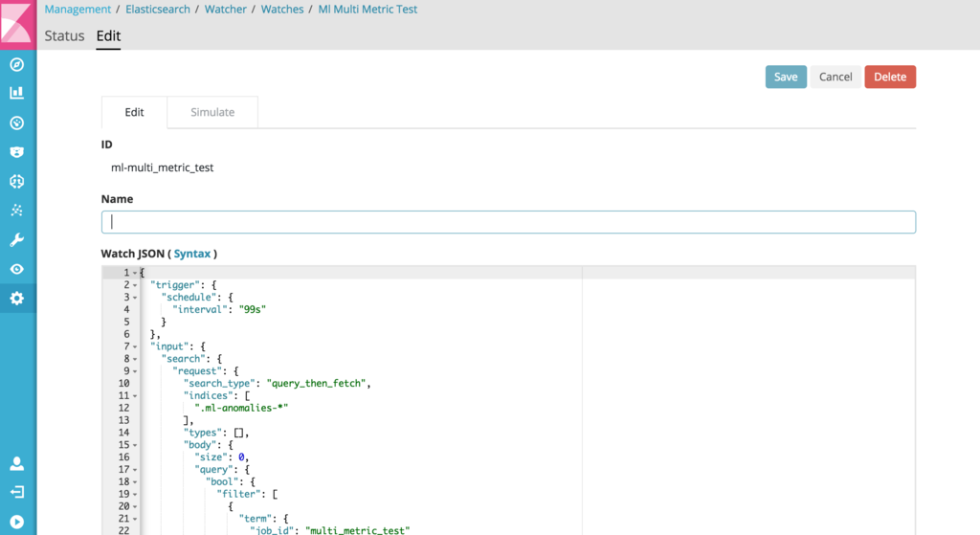Select the inner Edit tab
The width and height of the screenshot is (980, 535).
click(134, 112)
